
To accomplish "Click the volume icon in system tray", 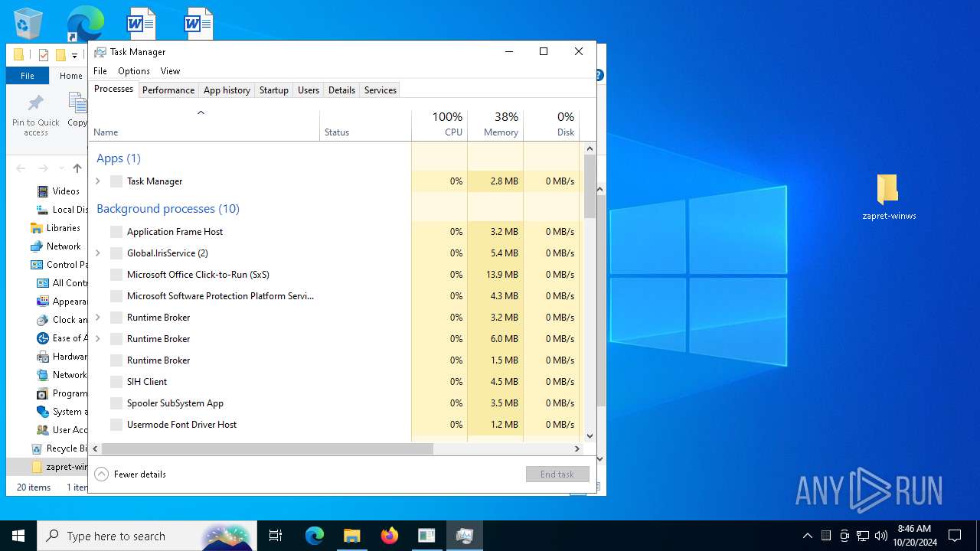I will (881, 536).
